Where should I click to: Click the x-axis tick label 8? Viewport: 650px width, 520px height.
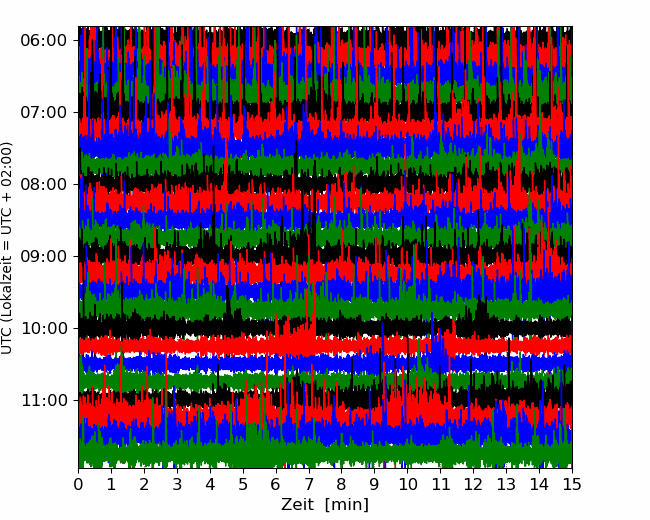tap(342, 484)
